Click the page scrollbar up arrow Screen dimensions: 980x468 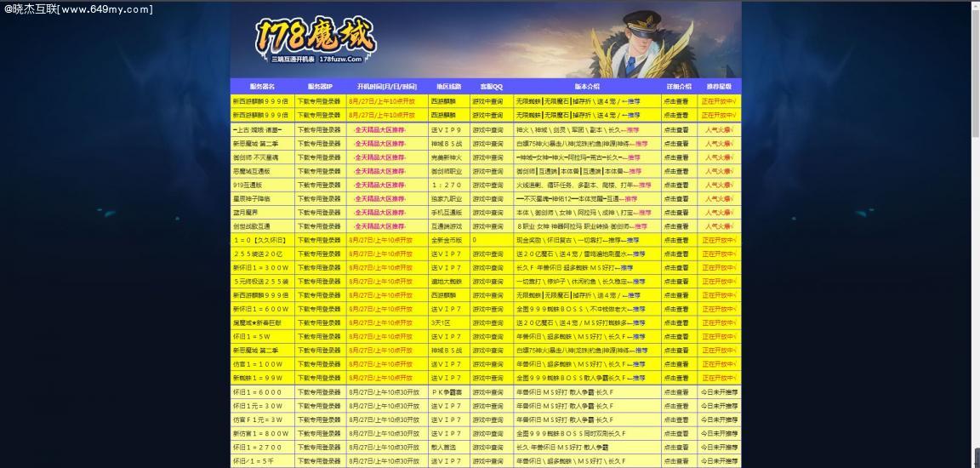click(x=975, y=5)
